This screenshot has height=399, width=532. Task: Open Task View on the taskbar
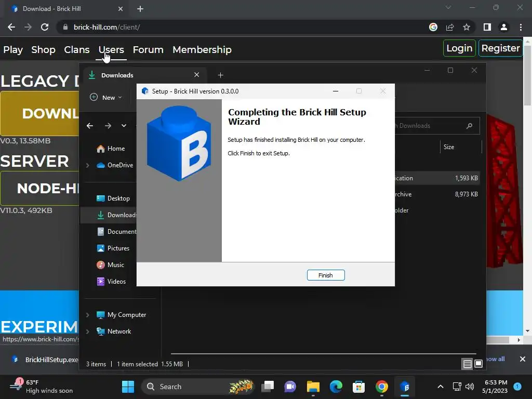(268, 387)
